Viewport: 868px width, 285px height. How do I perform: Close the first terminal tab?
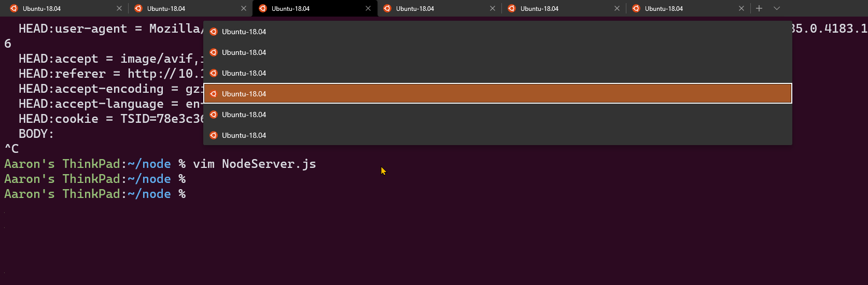pos(119,8)
